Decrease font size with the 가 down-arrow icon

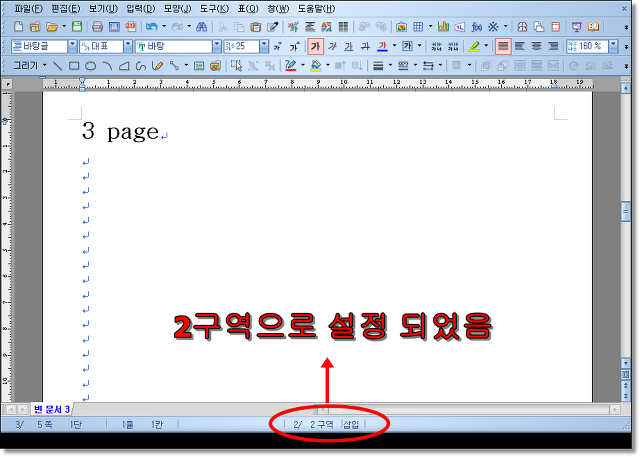pos(278,47)
